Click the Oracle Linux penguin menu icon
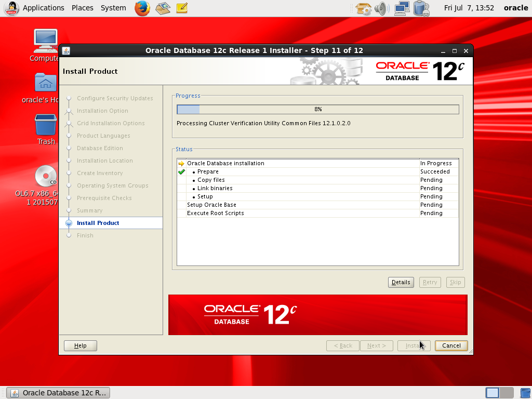Viewport: 532px width, 399px height. pos(11,8)
